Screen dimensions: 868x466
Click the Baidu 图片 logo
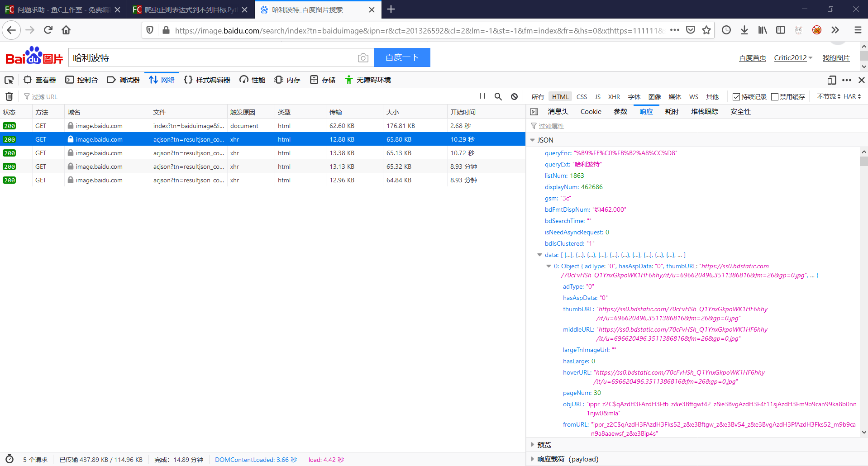pyautogui.click(x=34, y=56)
